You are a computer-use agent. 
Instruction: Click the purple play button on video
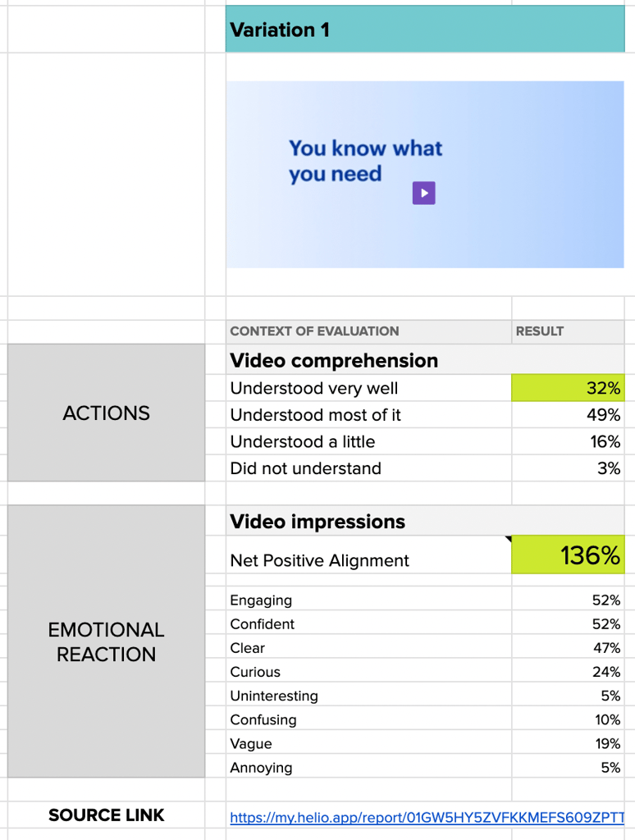(x=424, y=193)
